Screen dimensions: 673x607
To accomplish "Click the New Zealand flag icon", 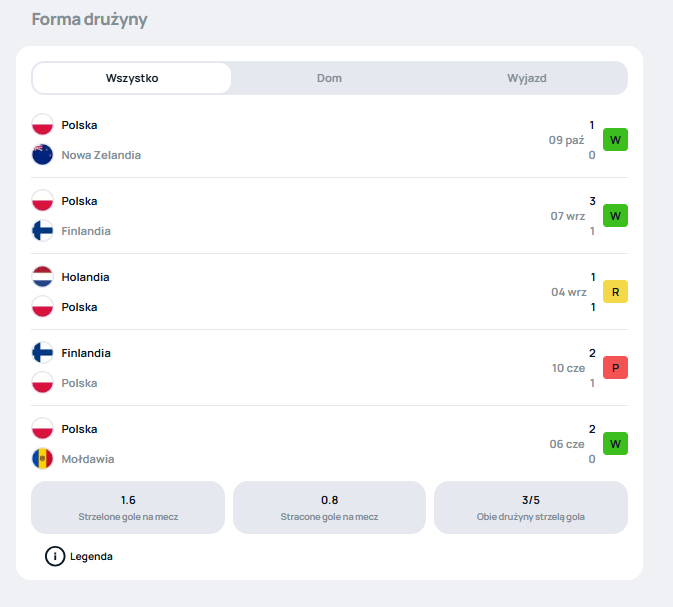I will (x=42, y=155).
